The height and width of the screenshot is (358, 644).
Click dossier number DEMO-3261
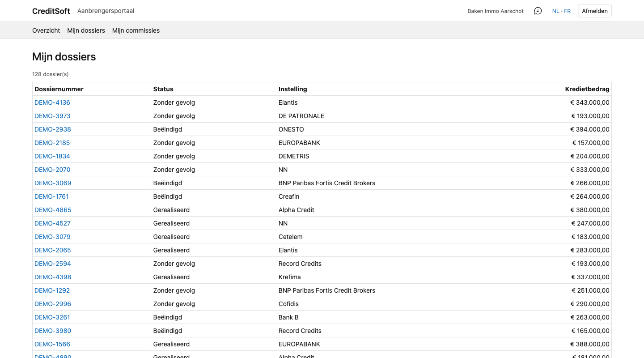point(52,317)
